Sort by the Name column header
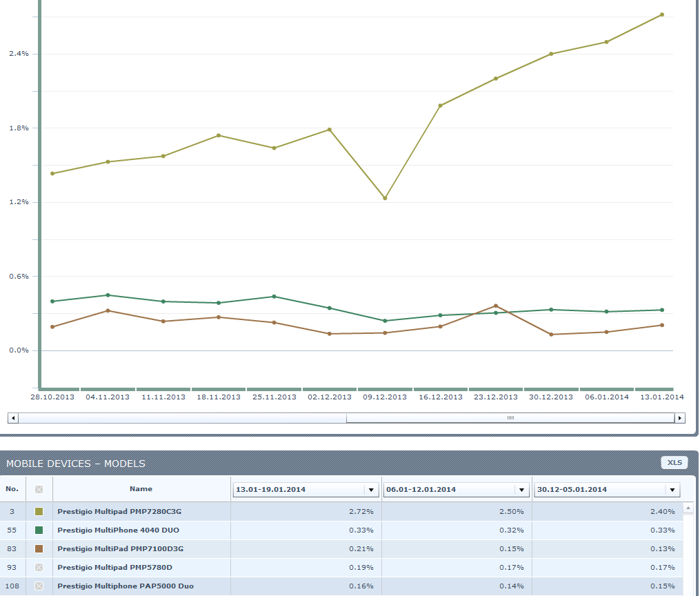700x596 pixels. 141,489
